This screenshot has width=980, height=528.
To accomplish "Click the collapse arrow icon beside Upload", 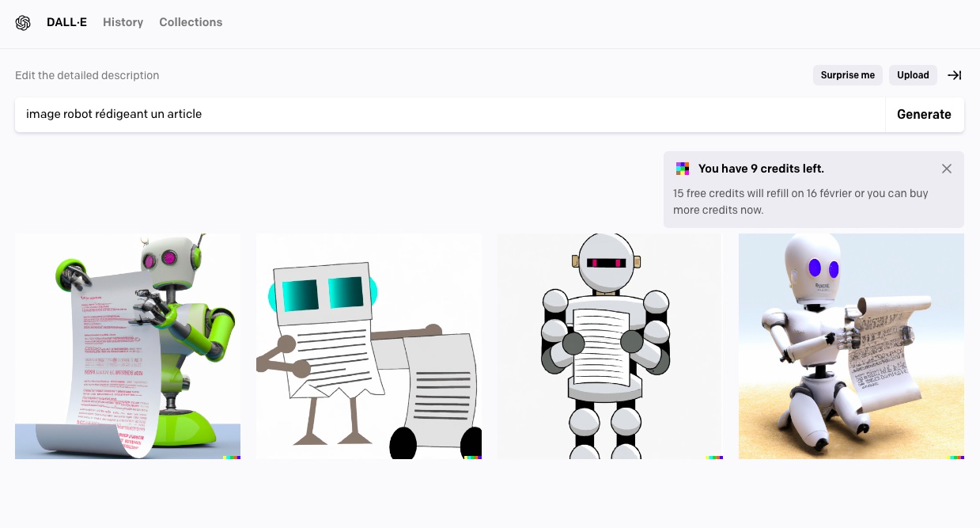I will (955, 75).
